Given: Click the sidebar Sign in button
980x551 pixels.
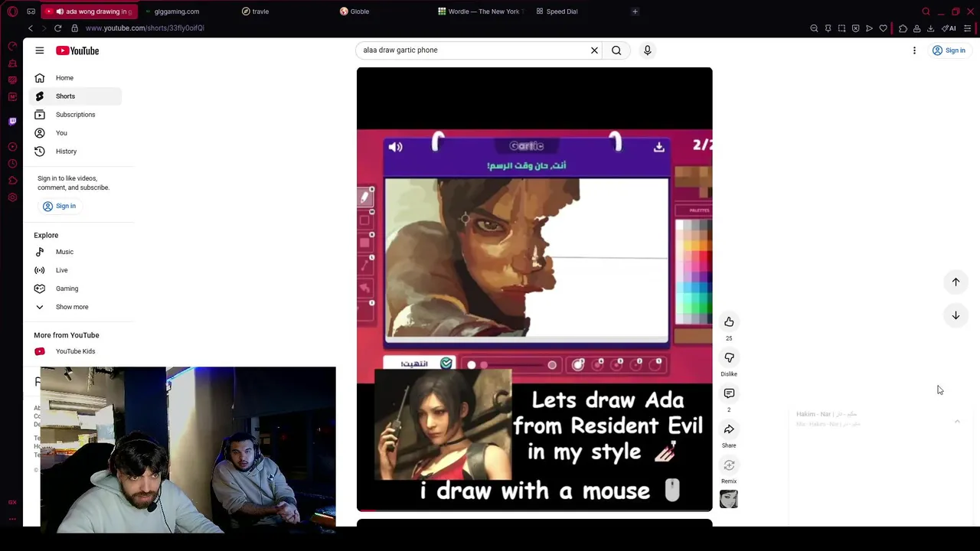Looking at the screenshot, I should click(59, 206).
